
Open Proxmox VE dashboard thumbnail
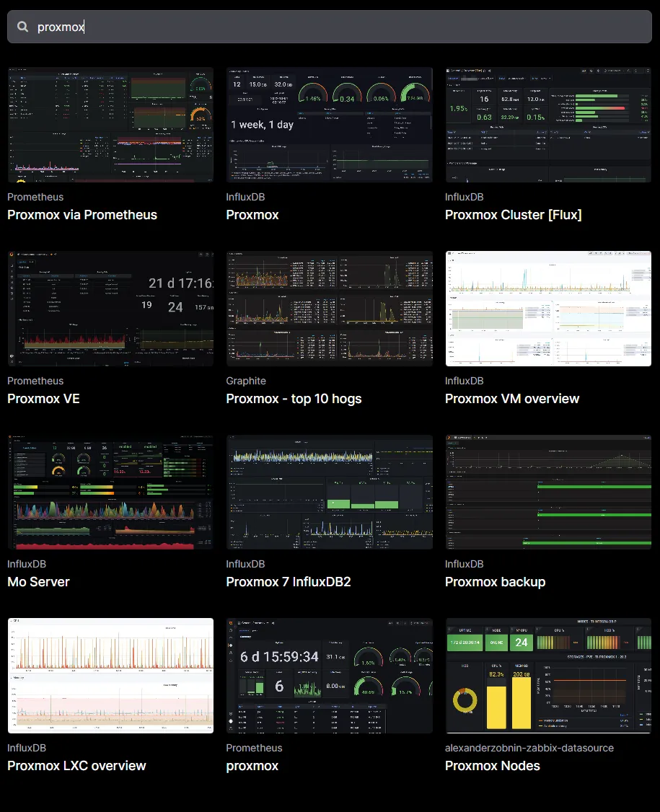[x=110, y=309]
